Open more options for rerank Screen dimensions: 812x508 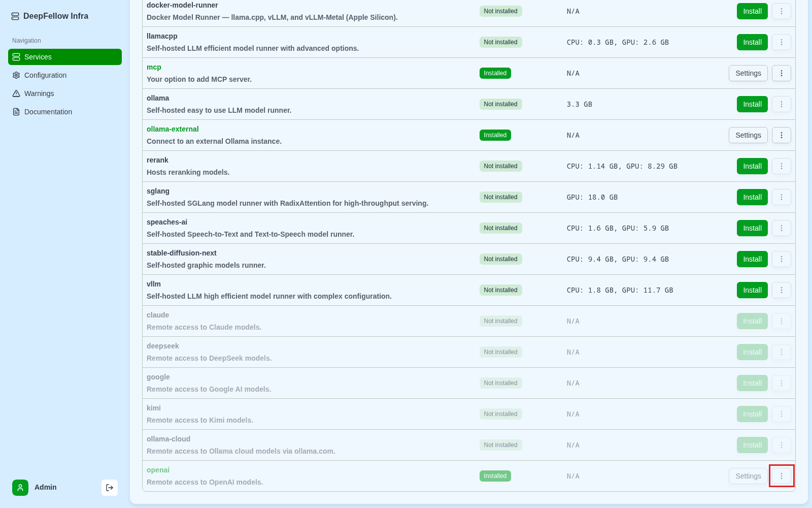(782, 166)
